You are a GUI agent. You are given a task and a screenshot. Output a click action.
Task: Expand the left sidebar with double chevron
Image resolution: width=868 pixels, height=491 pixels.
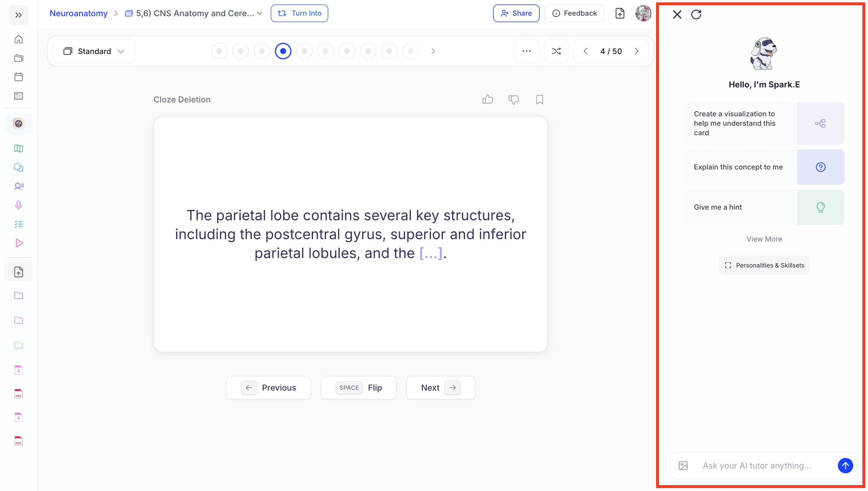tap(19, 15)
